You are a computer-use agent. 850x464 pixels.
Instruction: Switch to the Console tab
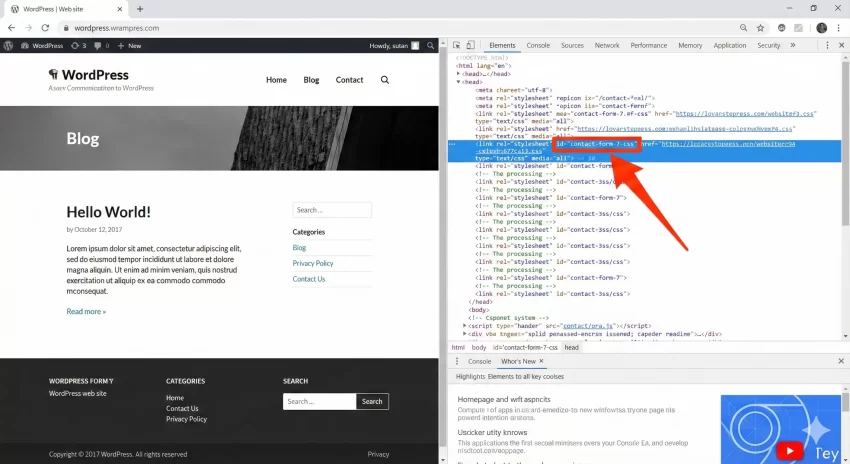tap(538, 46)
